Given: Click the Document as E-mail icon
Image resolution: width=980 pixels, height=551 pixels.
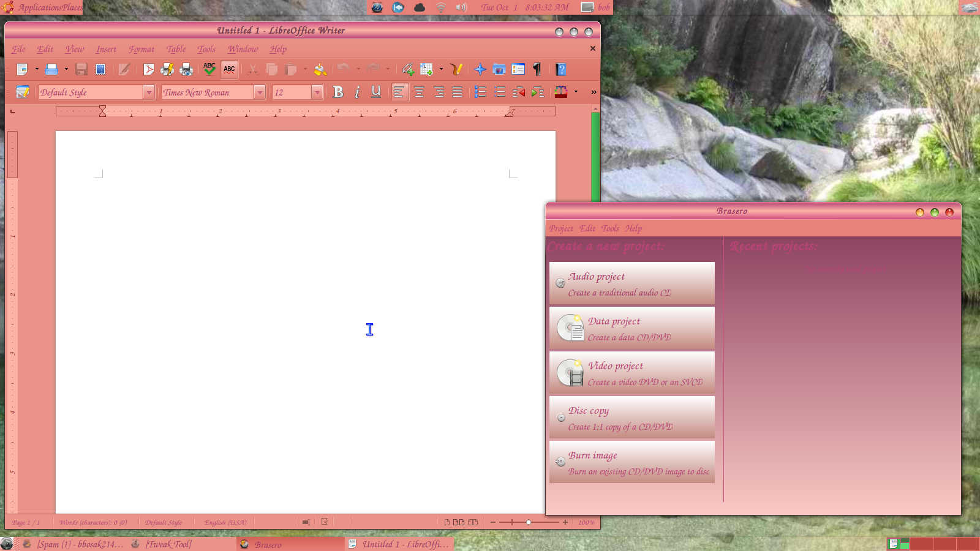Looking at the screenshot, I should pyautogui.click(x=100, y=69).
